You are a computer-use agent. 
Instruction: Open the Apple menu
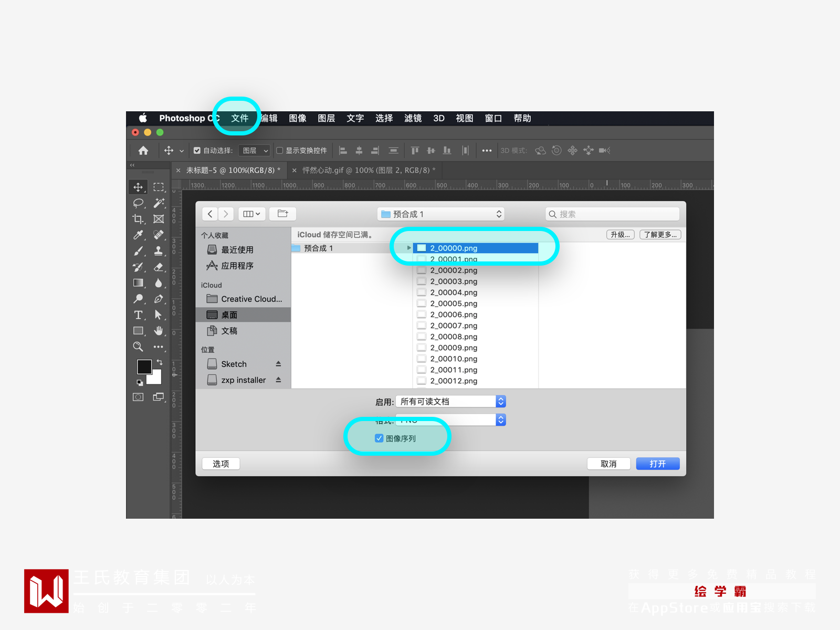[x=143, y=118]
